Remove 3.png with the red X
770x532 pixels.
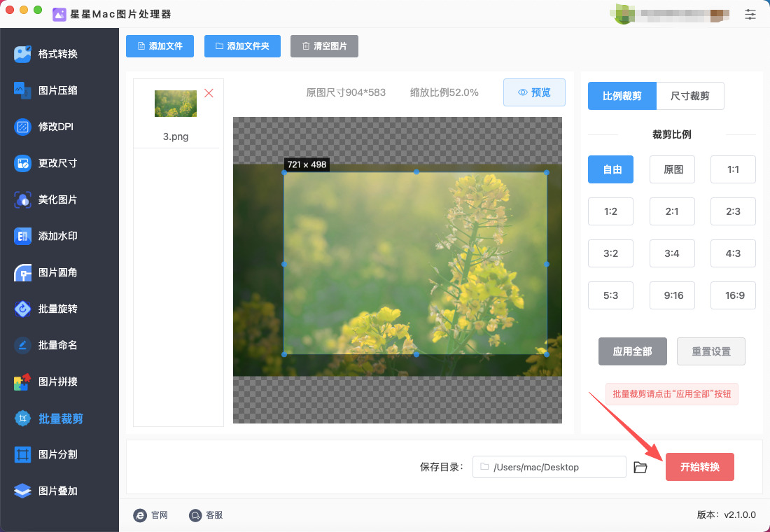(x=209, y=93)
